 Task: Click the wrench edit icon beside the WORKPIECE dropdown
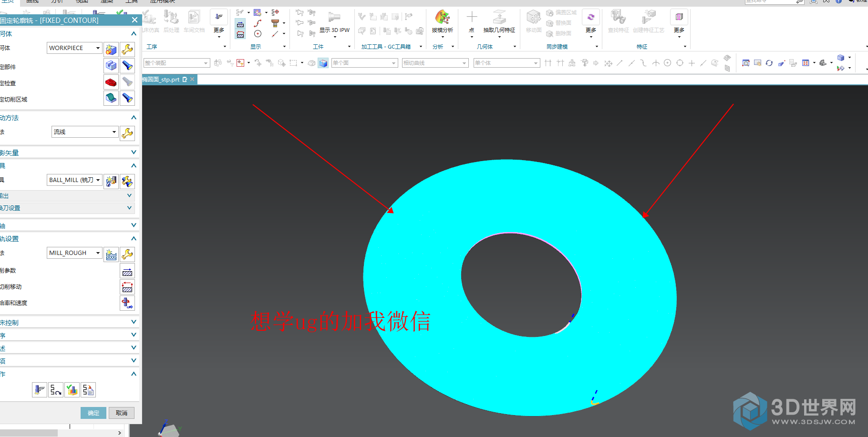point(127,50)
